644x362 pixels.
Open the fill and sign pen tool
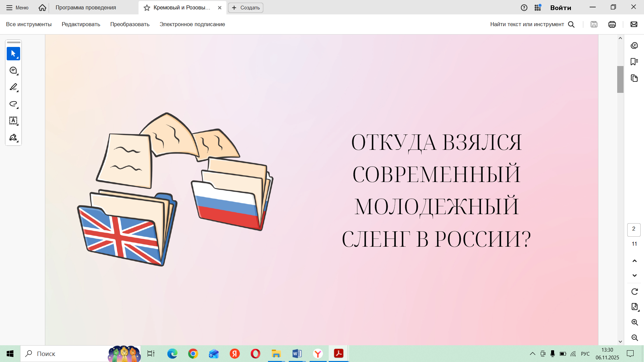coord(13,137)
